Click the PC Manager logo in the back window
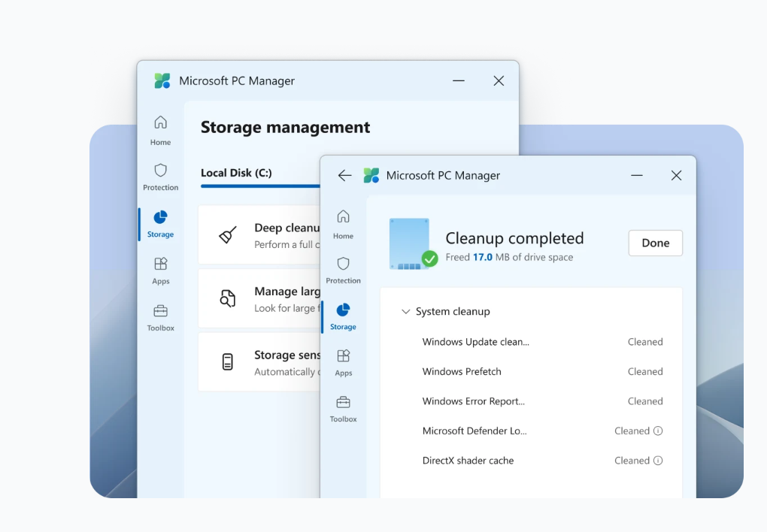Screen dimensions: 767x532 [x=162, y=80]
